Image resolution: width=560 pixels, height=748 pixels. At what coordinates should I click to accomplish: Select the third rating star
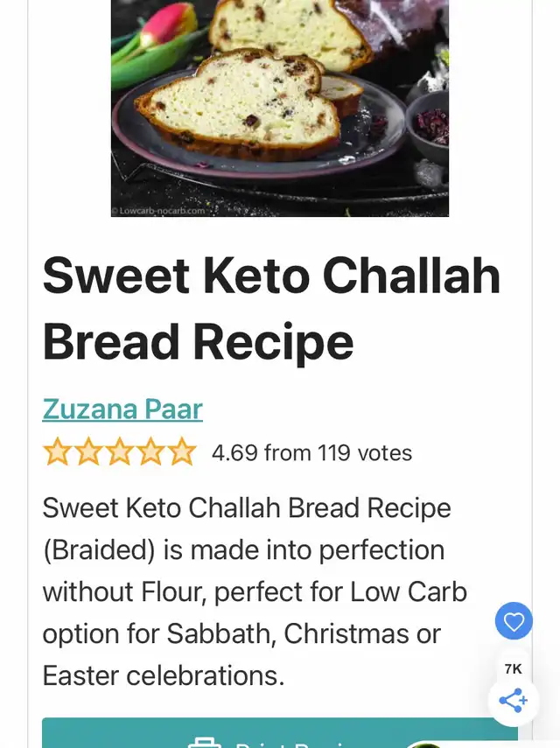point(120,451)
